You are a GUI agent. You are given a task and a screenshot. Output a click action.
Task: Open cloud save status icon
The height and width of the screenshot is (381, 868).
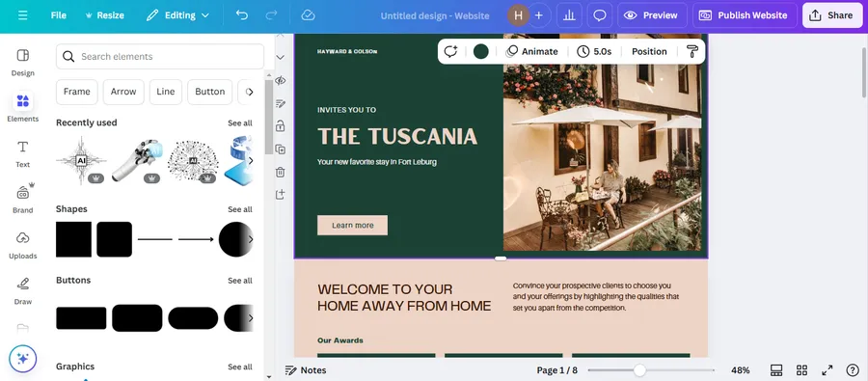(308, 15)
